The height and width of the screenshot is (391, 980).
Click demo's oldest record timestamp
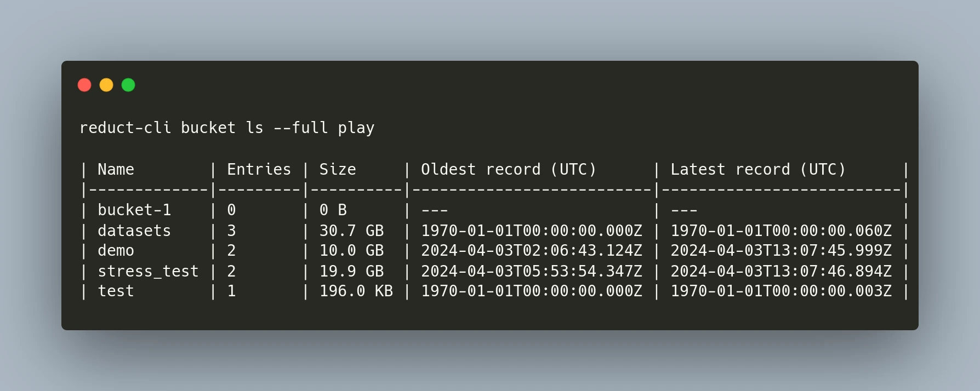click(531, 250)
